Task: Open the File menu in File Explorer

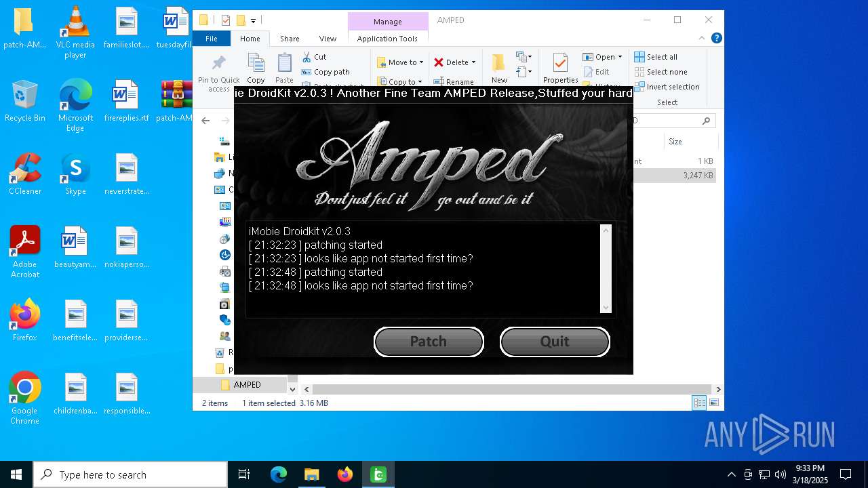Action: click(x=212, y=39)
